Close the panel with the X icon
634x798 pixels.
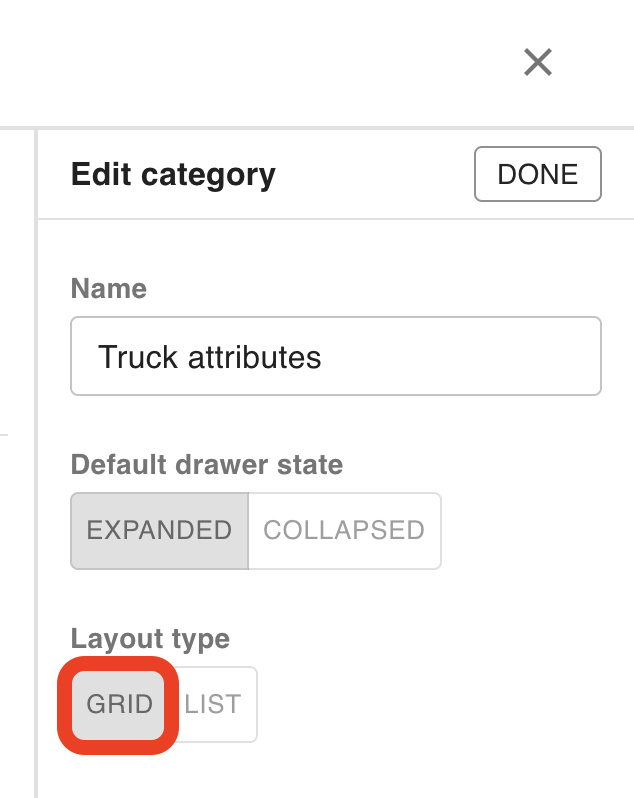[x=538, y=63]
